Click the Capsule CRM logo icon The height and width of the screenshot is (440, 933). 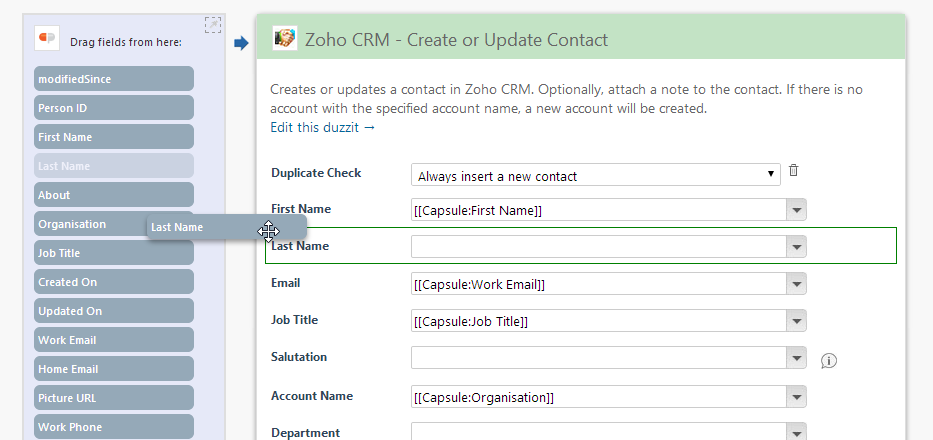click(46, 38)
